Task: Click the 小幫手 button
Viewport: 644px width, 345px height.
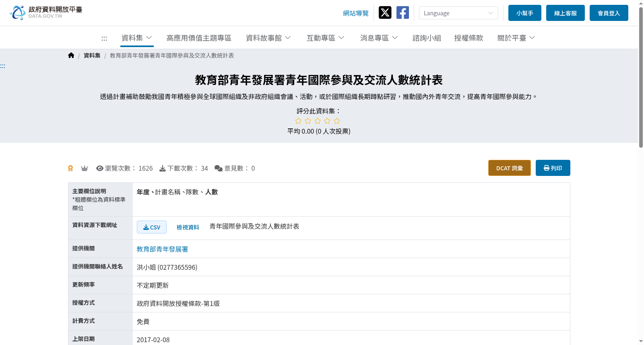Action: point(525,13)
